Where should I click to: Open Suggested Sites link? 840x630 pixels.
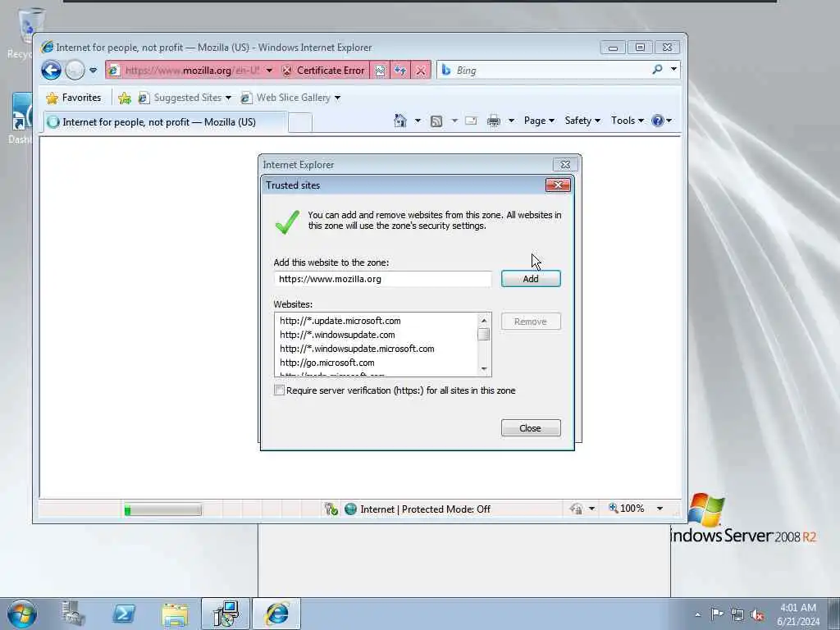point(185,98)
